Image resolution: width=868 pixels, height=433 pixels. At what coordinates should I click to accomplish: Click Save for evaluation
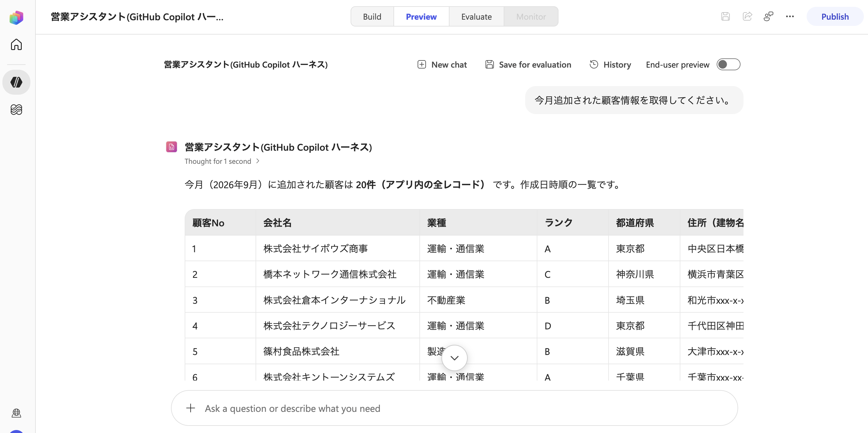[x=528, y=64]
